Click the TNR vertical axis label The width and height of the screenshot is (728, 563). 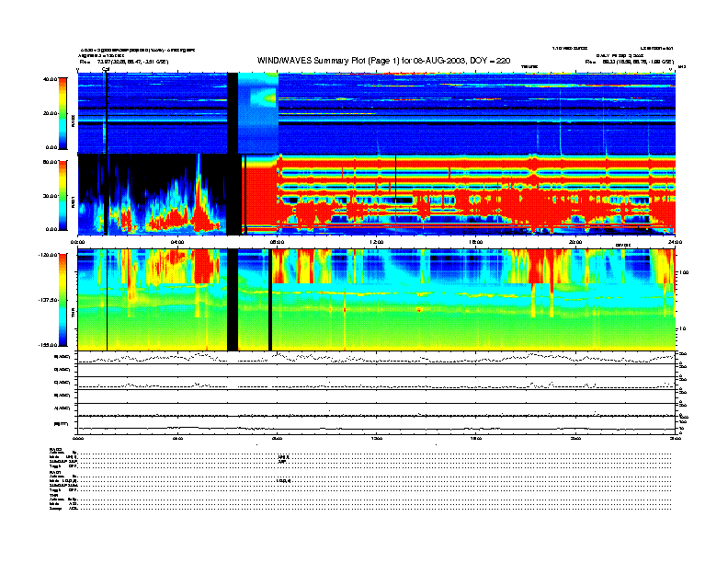(x=73, y=313)
